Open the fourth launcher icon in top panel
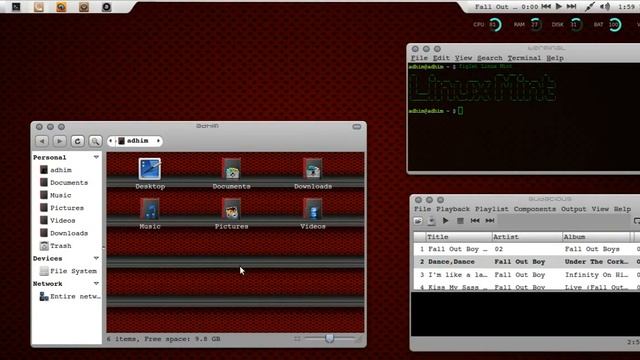Viewport: 640px width, 360px height. [84, 7]
